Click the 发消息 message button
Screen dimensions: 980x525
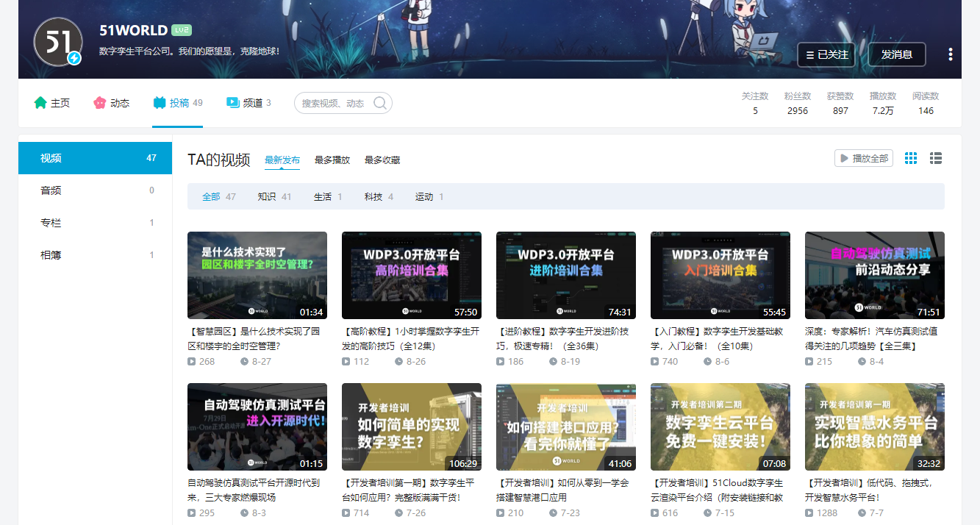click(897, 54)
